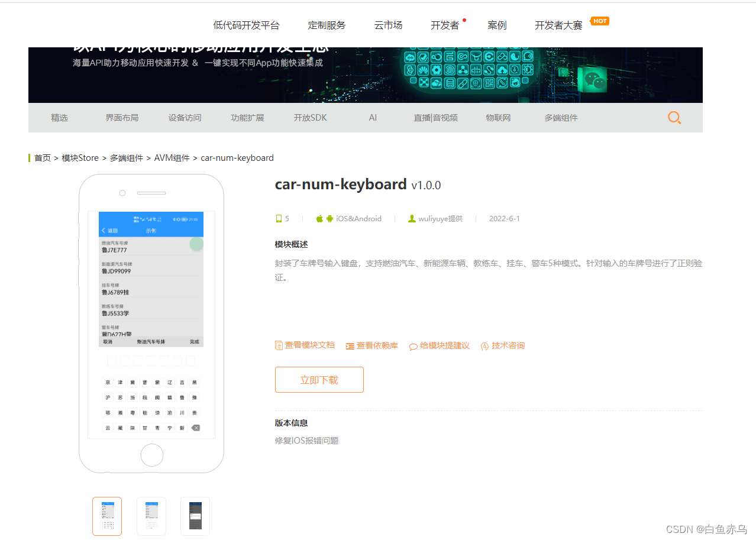Click the author name wuliyuye提供

click(x=440, y=219)
